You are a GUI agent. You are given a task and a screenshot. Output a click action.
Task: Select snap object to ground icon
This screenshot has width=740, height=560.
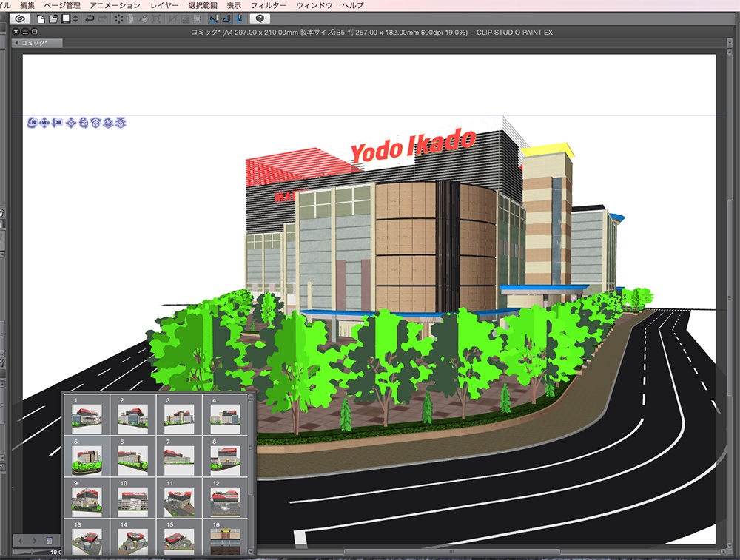click(x=121, y=123)
